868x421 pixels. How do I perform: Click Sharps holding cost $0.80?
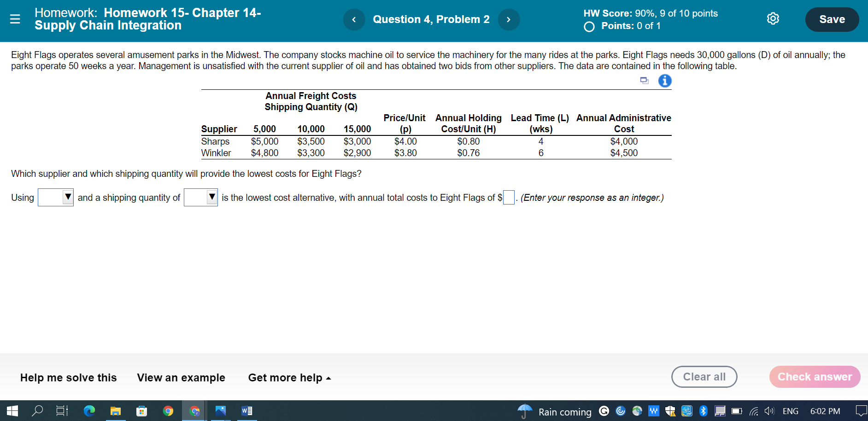[x=469, y=141]
